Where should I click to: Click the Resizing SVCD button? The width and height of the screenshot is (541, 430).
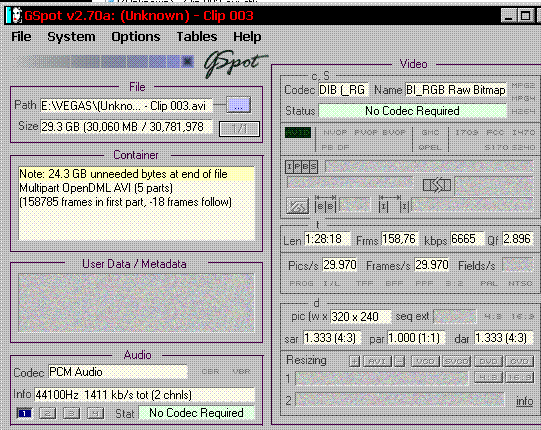tap(456, 361)
